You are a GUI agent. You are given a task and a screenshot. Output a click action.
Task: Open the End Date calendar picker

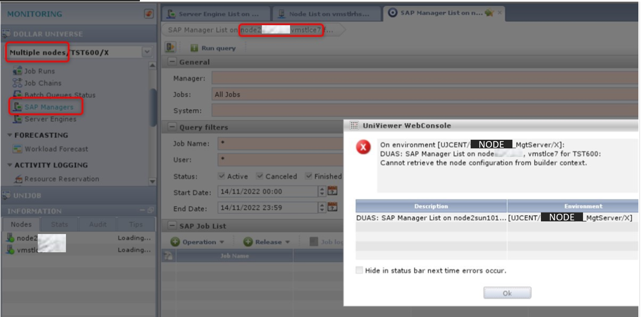click(332, 207)
